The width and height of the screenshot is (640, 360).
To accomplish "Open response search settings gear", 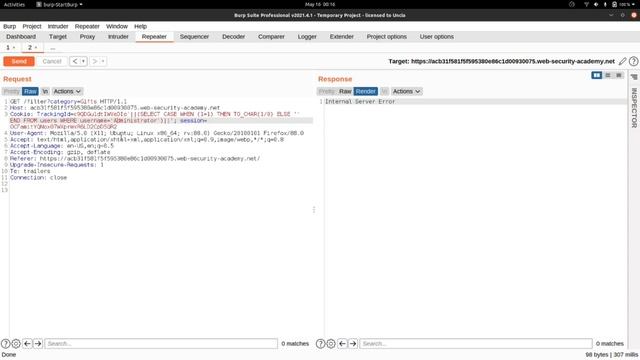I will point(331,344).
